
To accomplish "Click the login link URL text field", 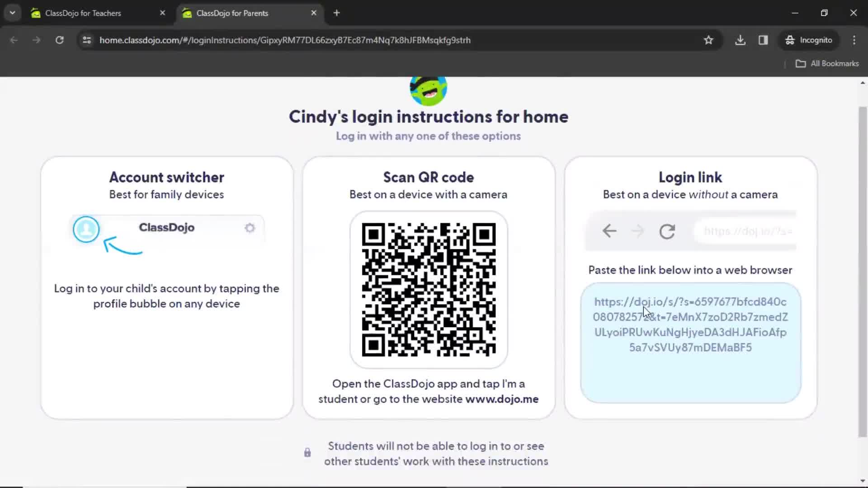I will tap(690, 324).
